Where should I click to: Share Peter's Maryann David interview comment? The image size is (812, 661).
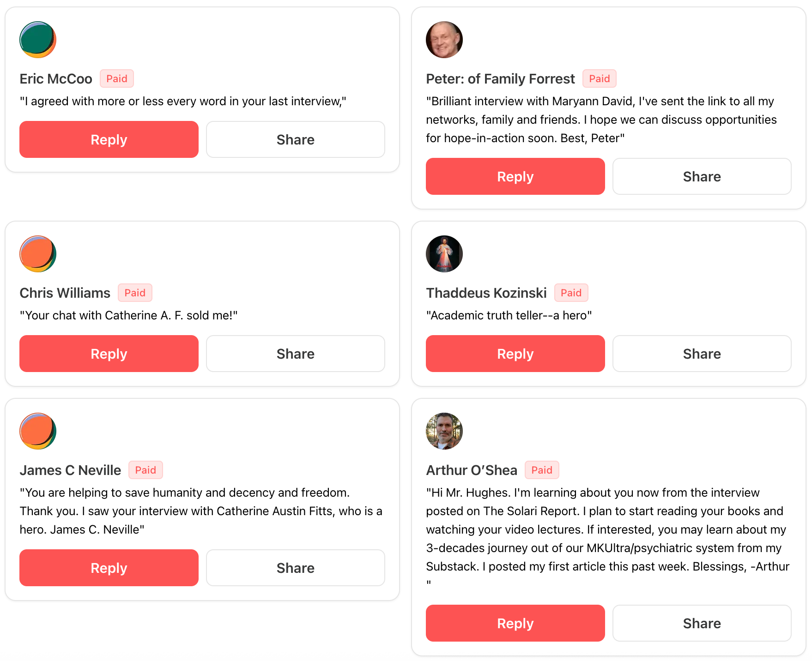(702, 176)
